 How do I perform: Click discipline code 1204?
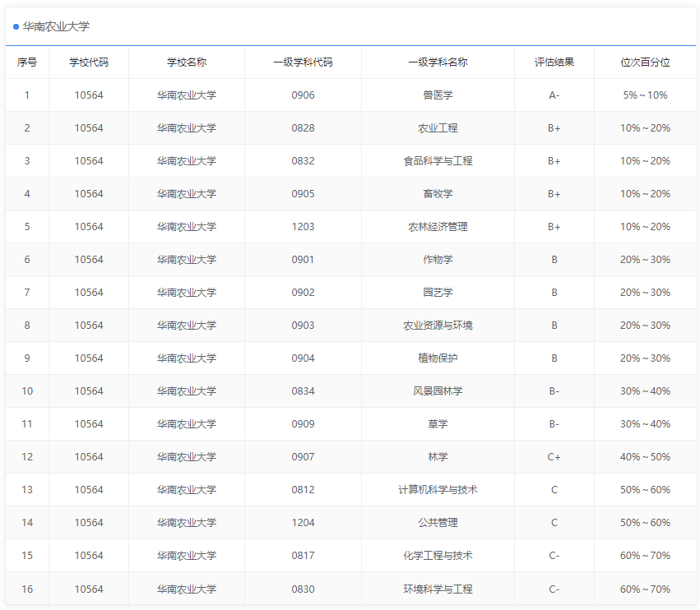(304, 523)
